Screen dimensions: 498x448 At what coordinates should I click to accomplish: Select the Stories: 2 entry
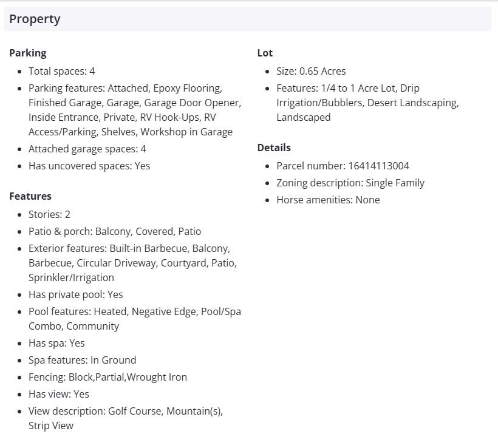click(50, 214)
